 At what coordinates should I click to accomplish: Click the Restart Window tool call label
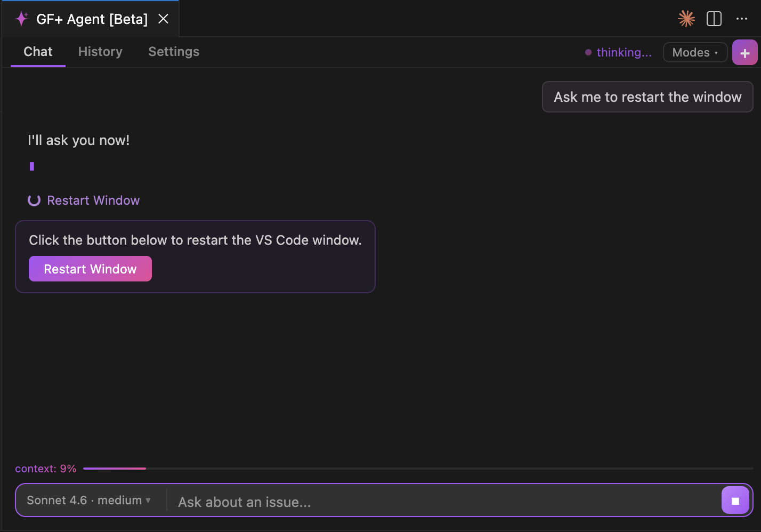tap(93, 200)
